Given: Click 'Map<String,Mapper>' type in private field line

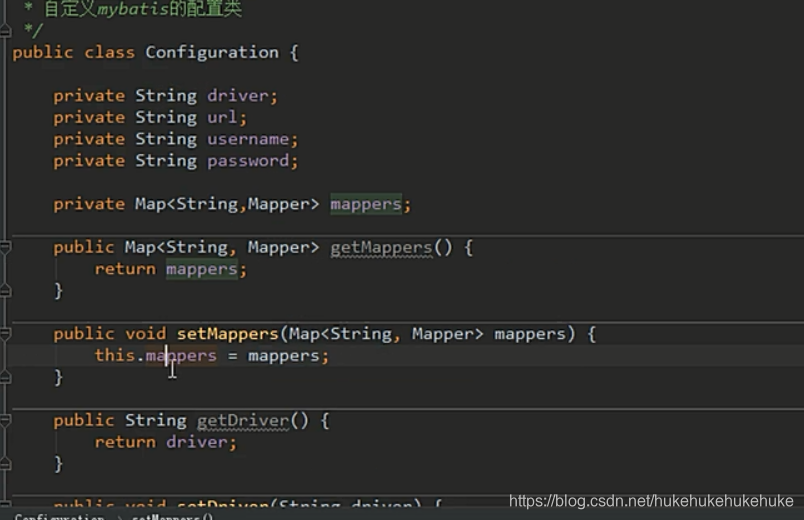Looking at the screenshot, I should 227,204.
